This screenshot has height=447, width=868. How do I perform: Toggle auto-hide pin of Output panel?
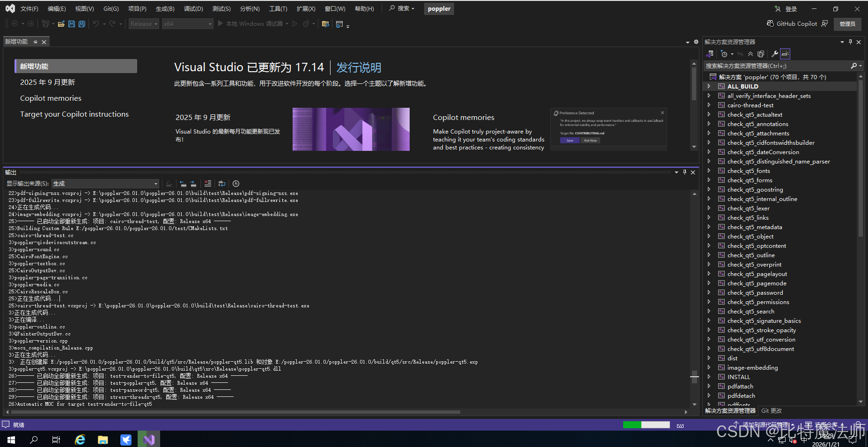click(x=684, y=172)
